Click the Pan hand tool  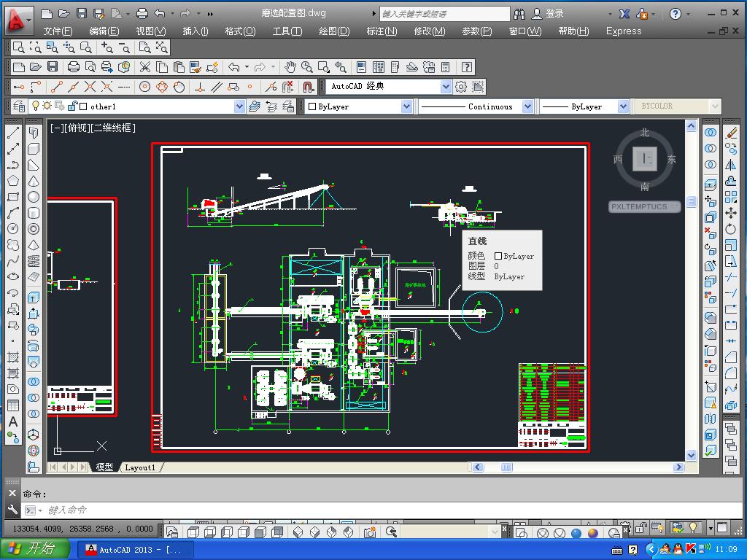point(290,67)
